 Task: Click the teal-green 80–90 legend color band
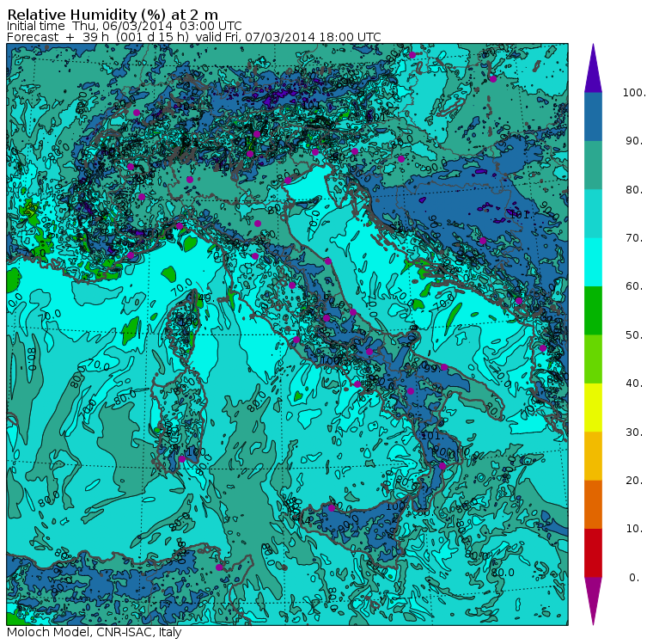click(x=593, y=165)
